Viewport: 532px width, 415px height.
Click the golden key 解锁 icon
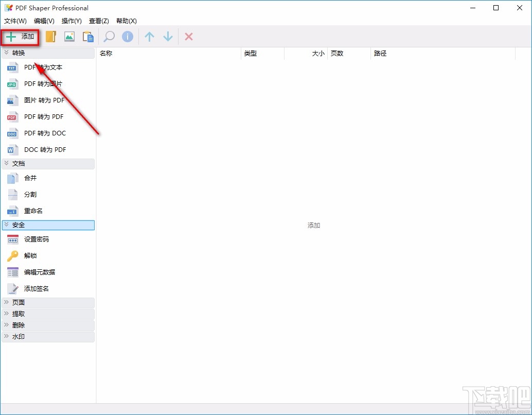coord(12,256)
